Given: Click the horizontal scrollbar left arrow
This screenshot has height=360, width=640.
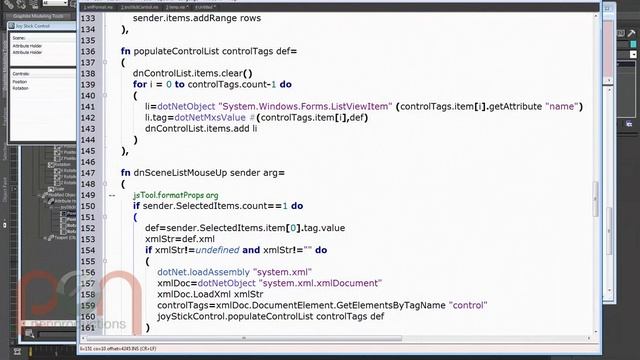Looking at the screenshot, I should (x=83, y=338).
